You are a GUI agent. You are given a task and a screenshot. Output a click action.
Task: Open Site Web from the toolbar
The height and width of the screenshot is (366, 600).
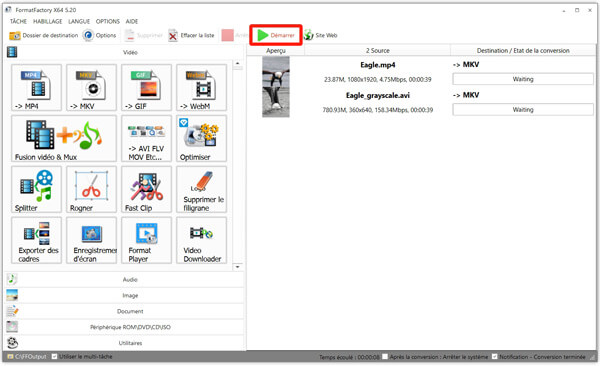pos(321,35)
